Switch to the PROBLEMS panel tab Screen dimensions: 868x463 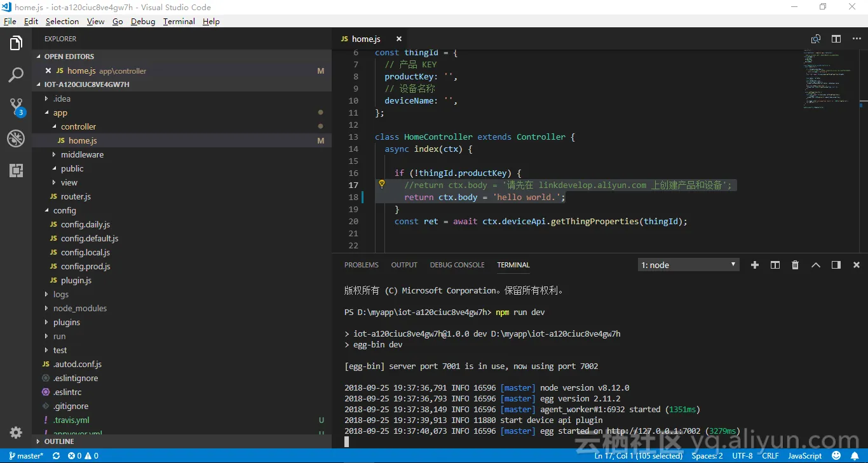pos(362,265)
